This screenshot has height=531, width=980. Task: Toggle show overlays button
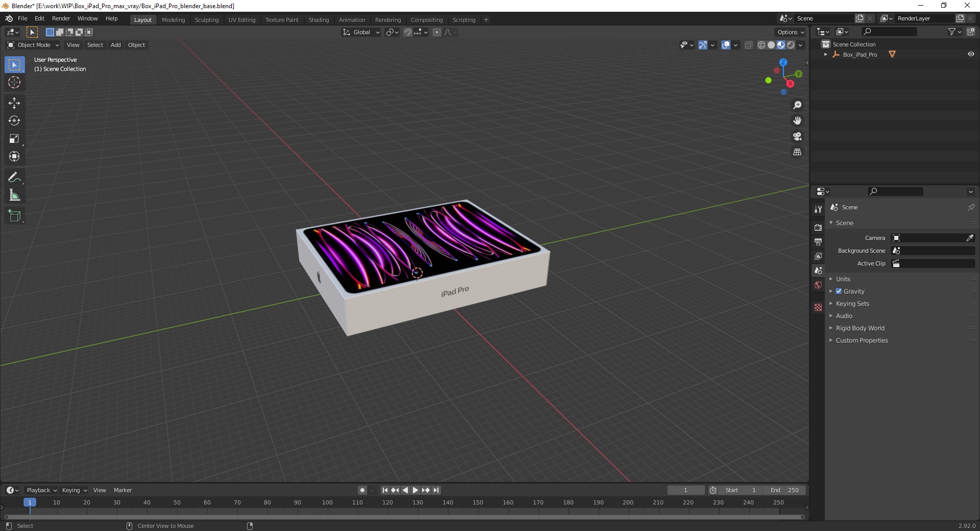(726, 45)
